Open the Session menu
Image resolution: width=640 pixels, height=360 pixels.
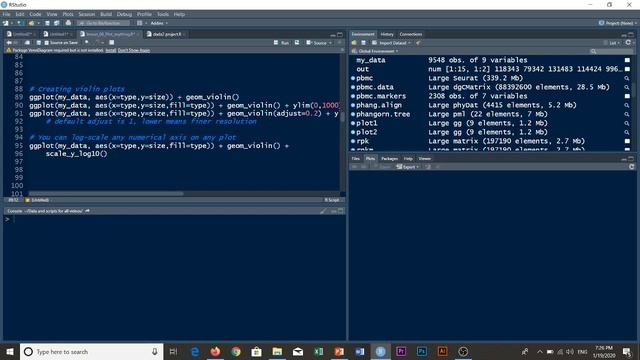(x=87, y=14)
